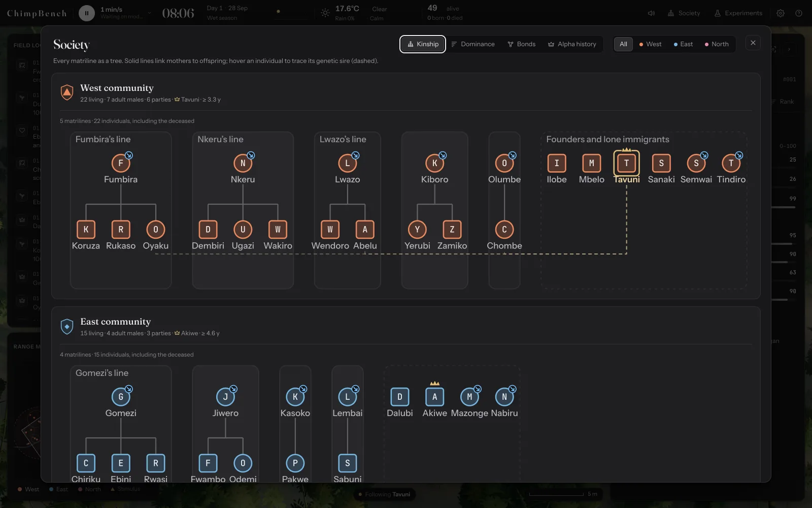
Task: Select the Dalubi node
Action: coord(400,397)
